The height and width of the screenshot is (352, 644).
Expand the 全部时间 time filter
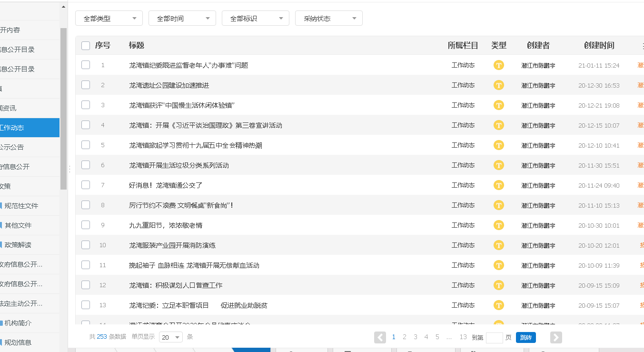(x=182, y=19)
